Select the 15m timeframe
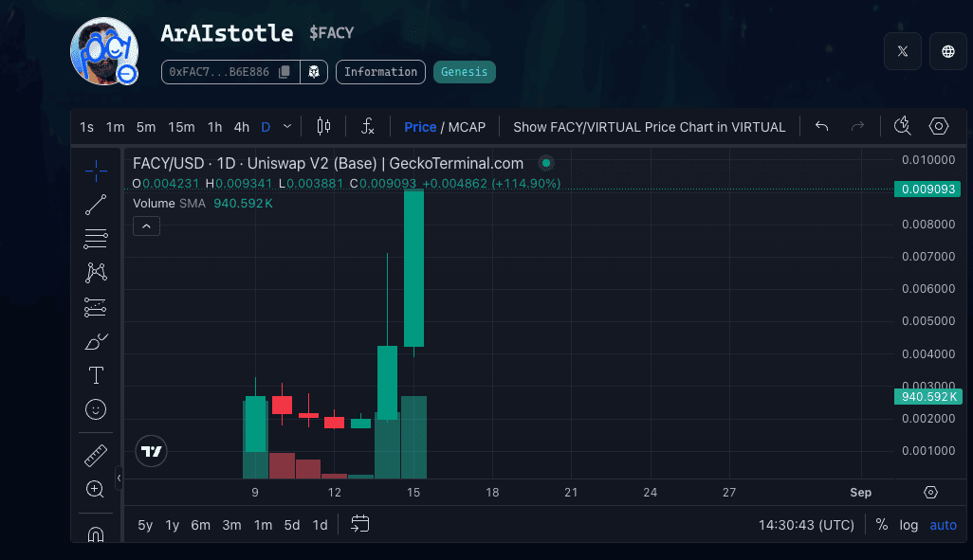The width and height of the screenshot is (973, 560). 181,127
